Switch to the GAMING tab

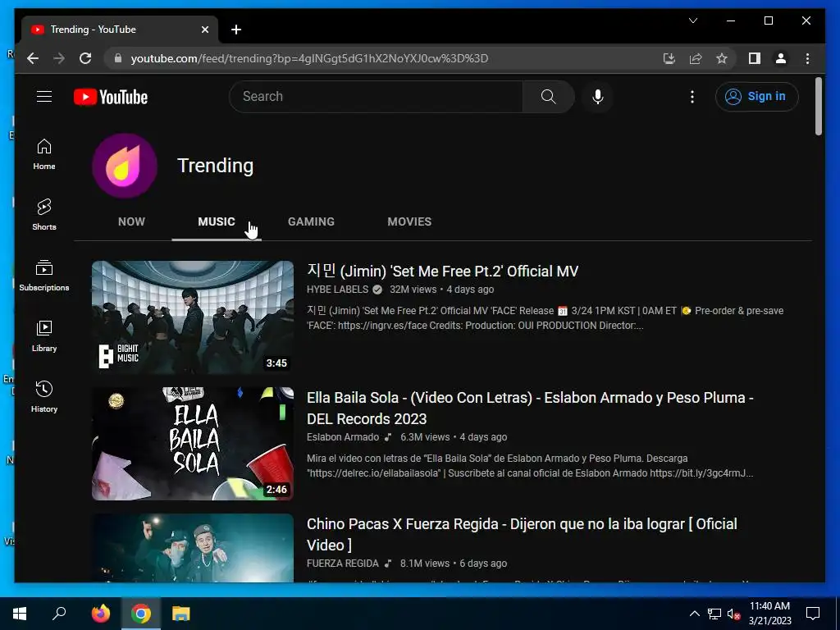[x=311, y=221]
